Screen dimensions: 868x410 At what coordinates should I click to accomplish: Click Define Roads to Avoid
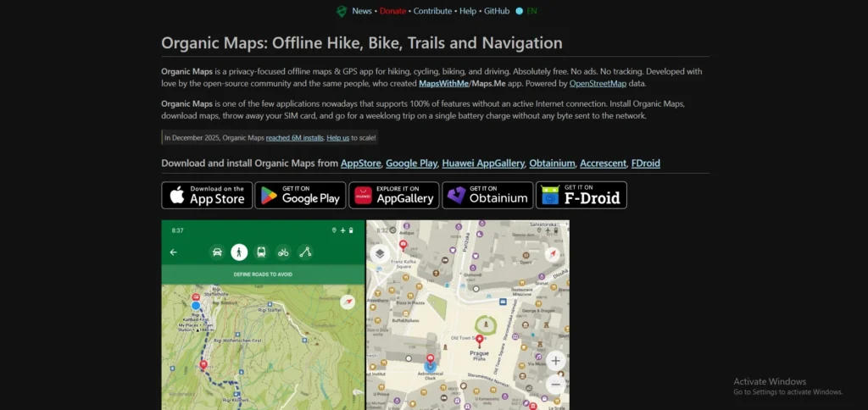(x=263, y=274)
